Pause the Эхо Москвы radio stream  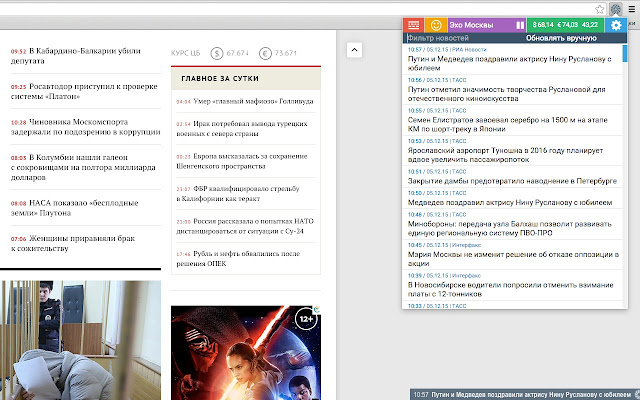[520, 25]
